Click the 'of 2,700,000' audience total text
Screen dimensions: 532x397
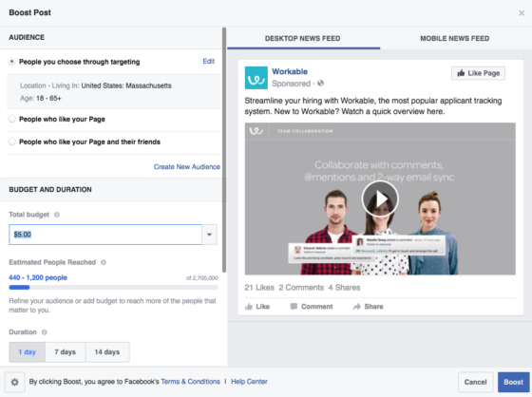tap(201, 278)
